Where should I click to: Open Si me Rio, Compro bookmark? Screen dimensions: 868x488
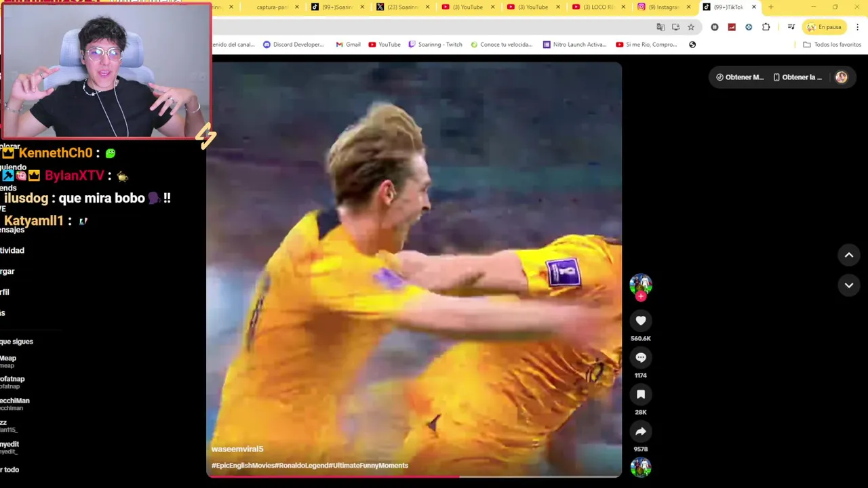646,45
